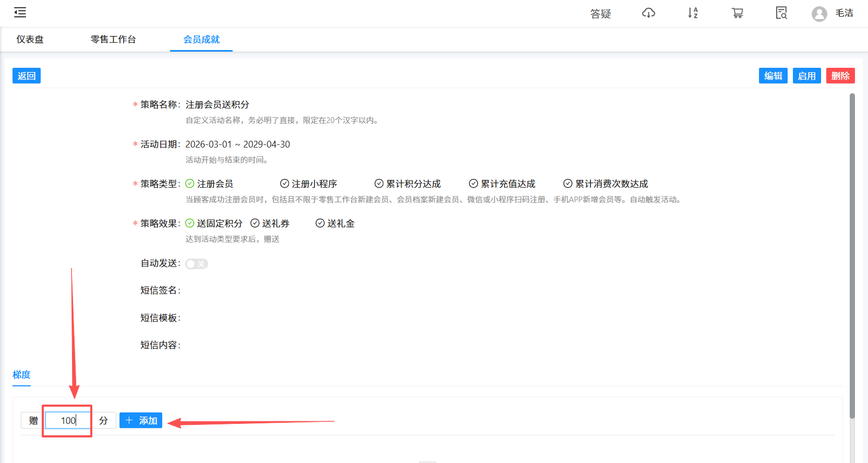Image resolution: width=868 pixels, height=463 pixels.
Task: Choose the 送固定积分 effect option
Action: (x=214, y=223)
